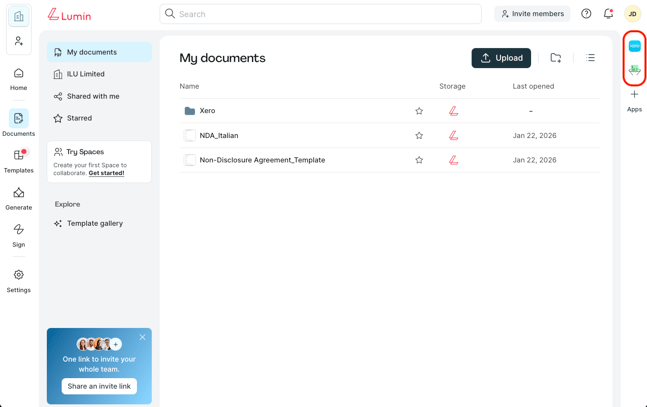Open the Xero app in right sidebar
This screenshot has width=647, height=407.
pos(635,46)
